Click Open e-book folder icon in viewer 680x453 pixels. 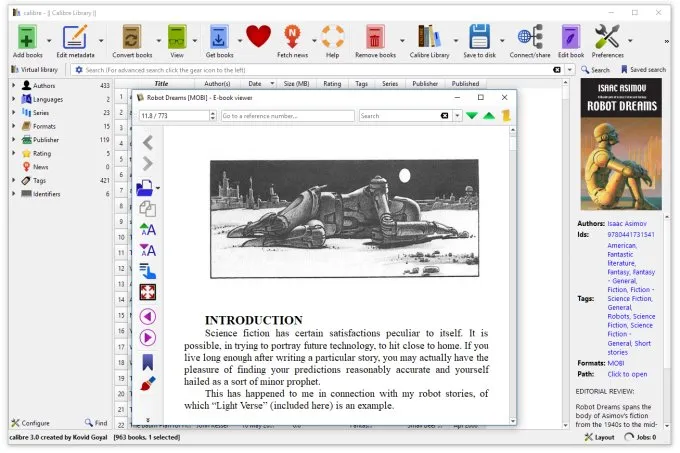pos(145,188)
